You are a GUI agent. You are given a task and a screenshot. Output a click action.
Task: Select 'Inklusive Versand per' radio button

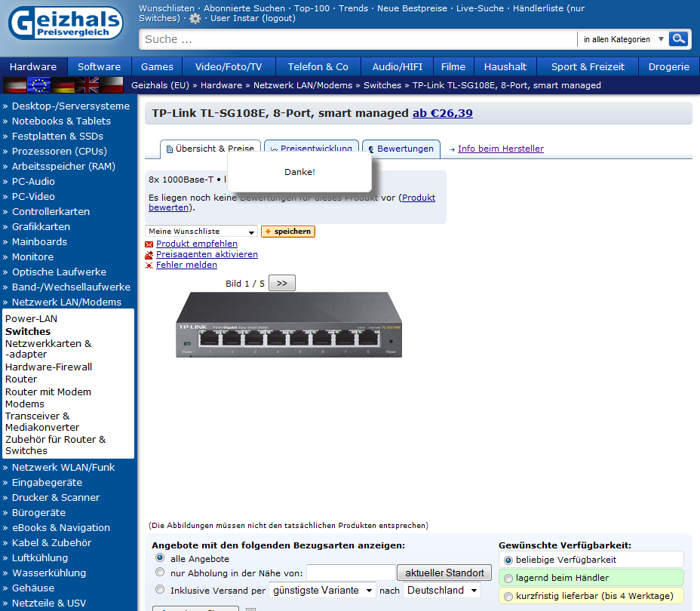point(160,589)
